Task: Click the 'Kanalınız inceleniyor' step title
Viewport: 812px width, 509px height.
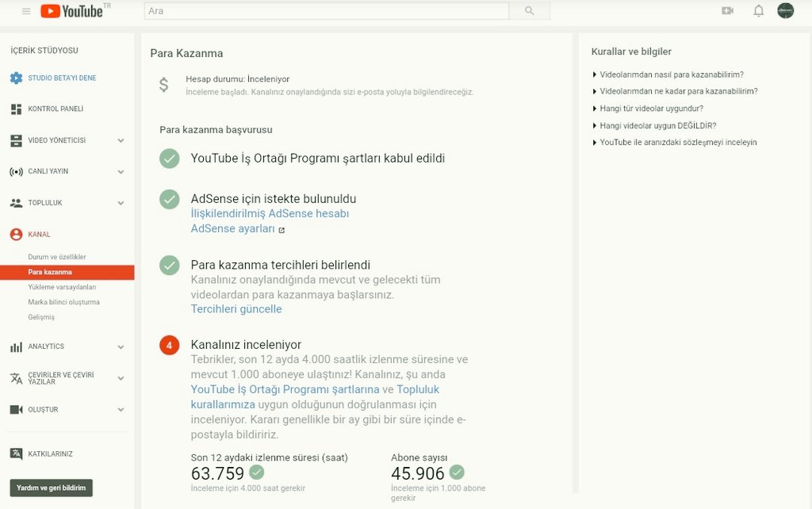Action: point(246,345)
